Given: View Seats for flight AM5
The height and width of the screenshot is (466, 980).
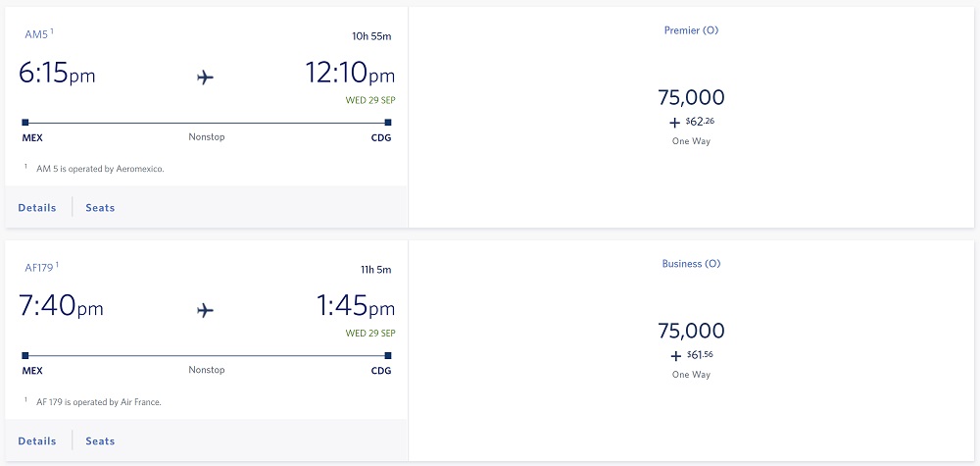Looking at the screenshot, I should coord(100,208).
